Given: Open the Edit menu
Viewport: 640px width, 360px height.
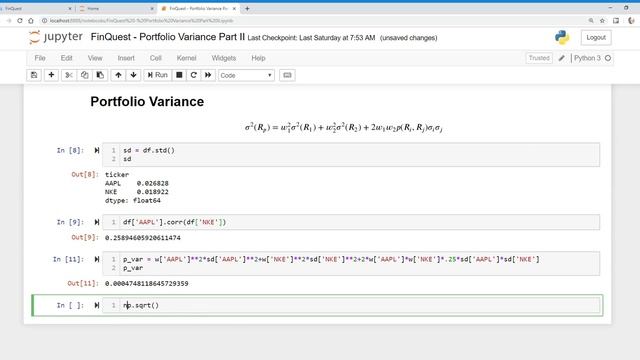Looking at the screenshot, I should pyautogui.click(x=67, y=58).
